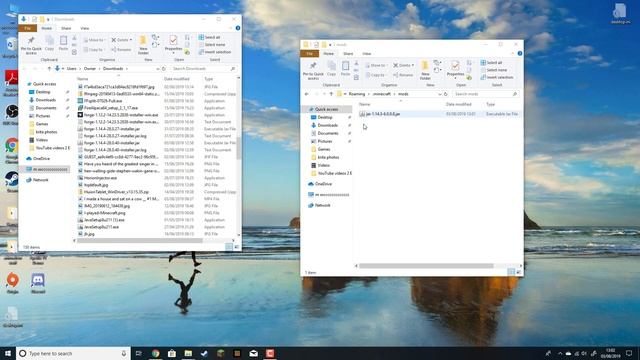This screenshot has height=360, width=640.
Task: Switch to the Share tab in Downloads window
Action: click(66, 28)
